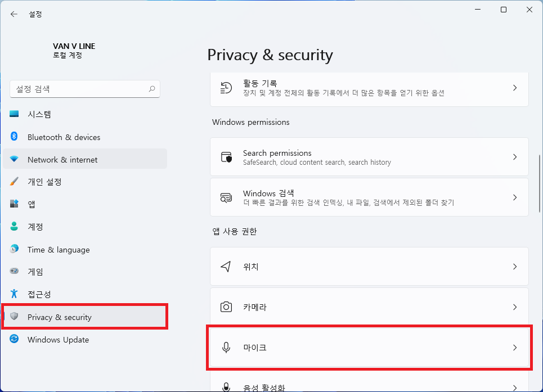Select 시스템 in the sidebar
The width and height of the screenshot is (543, 392).
point(85,114)
